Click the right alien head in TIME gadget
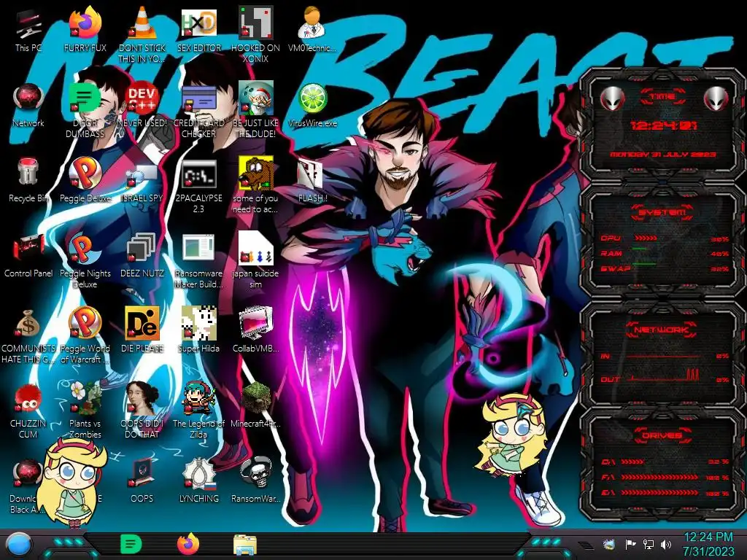The width and height of the screenshot is (747, 560). click(716, 98)
